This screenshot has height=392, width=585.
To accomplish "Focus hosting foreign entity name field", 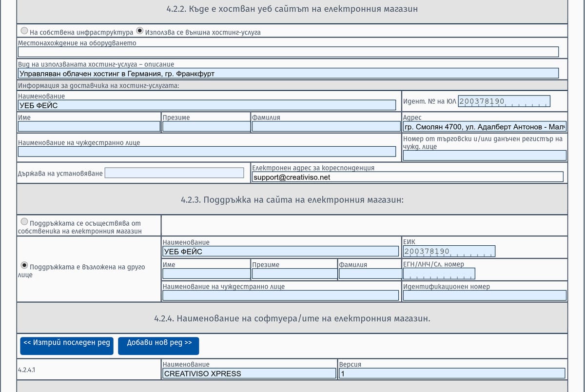I will [207, 152].
